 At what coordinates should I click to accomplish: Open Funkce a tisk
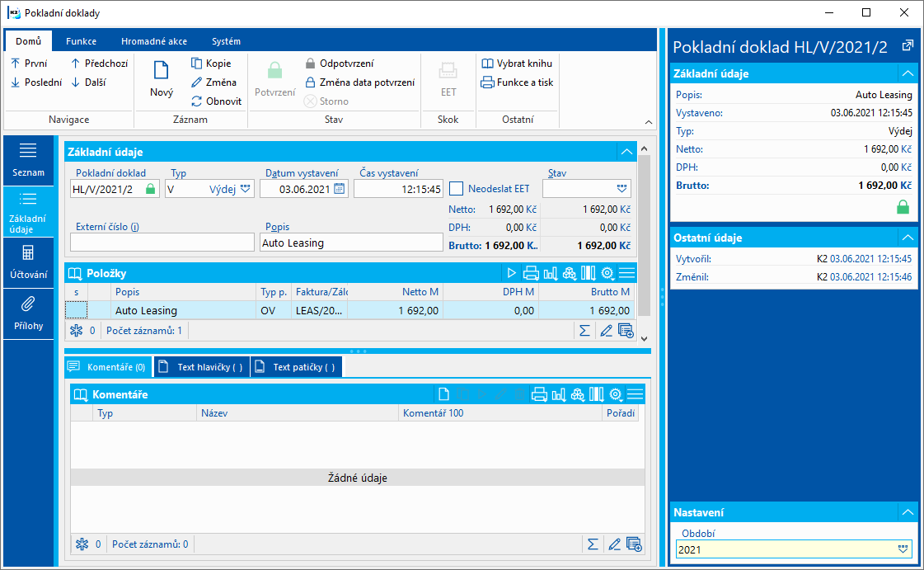517,82
